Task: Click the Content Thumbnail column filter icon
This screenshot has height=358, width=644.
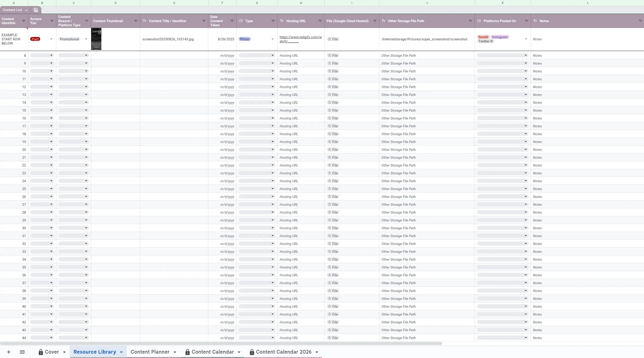Action: pos(136,21)
